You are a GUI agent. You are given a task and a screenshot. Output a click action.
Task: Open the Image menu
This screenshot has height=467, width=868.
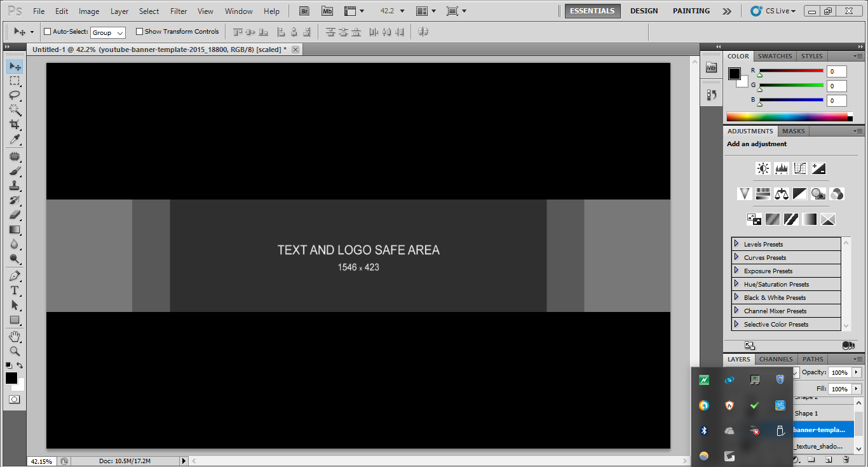pyautogui.click(x=89, y=11)
